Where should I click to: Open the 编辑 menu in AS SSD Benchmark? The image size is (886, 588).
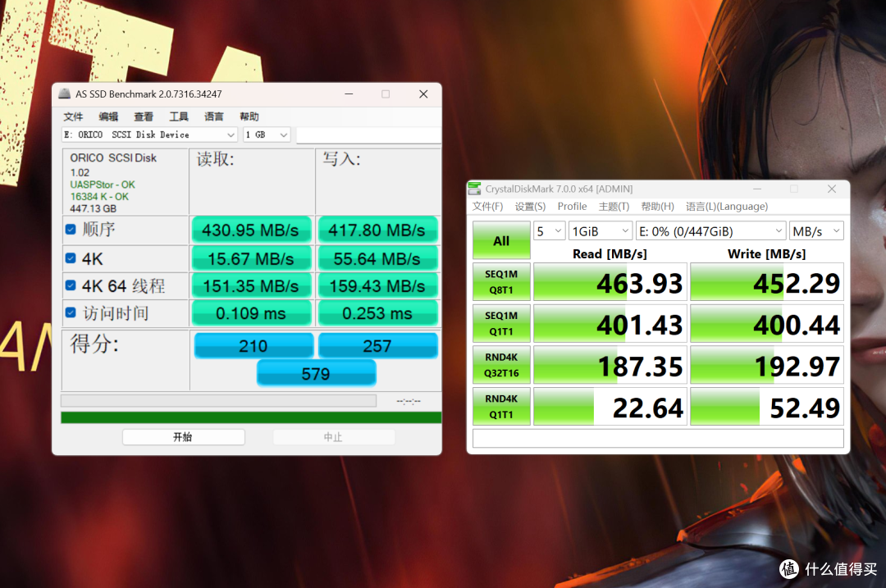point(108,116)
